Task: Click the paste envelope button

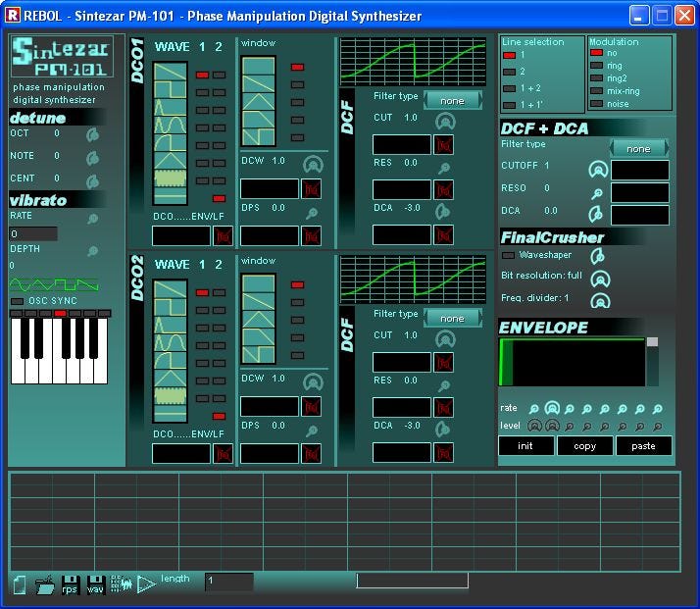Action: point(643,445)
